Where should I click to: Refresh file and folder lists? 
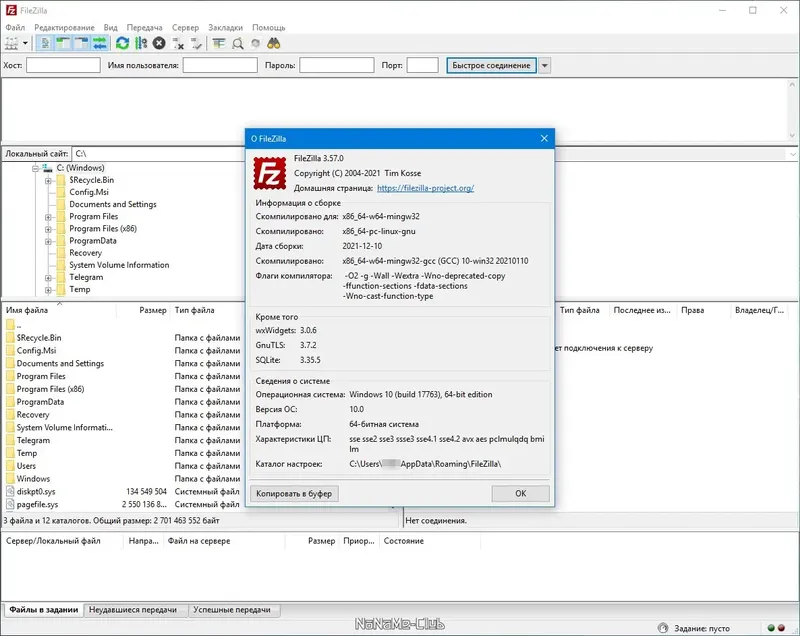122,44
